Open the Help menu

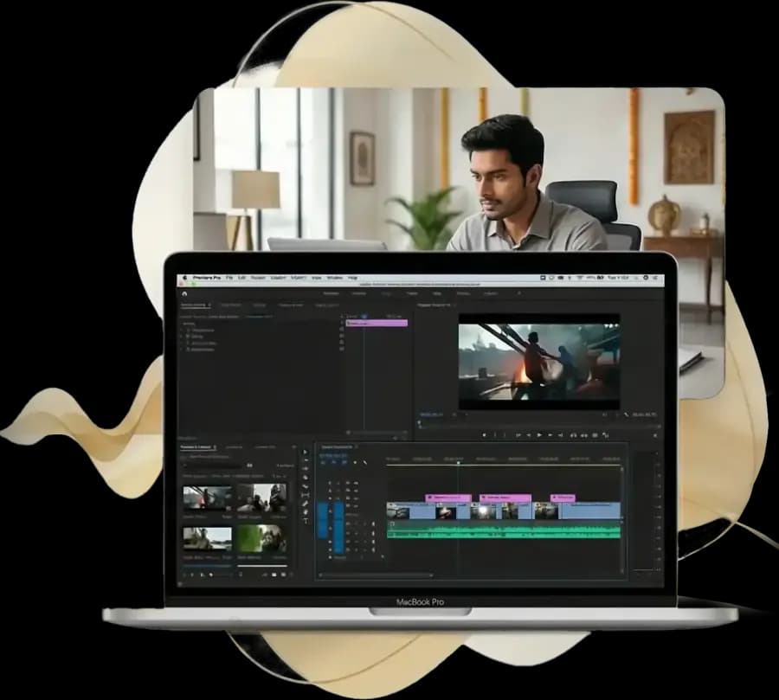[352, 278]
